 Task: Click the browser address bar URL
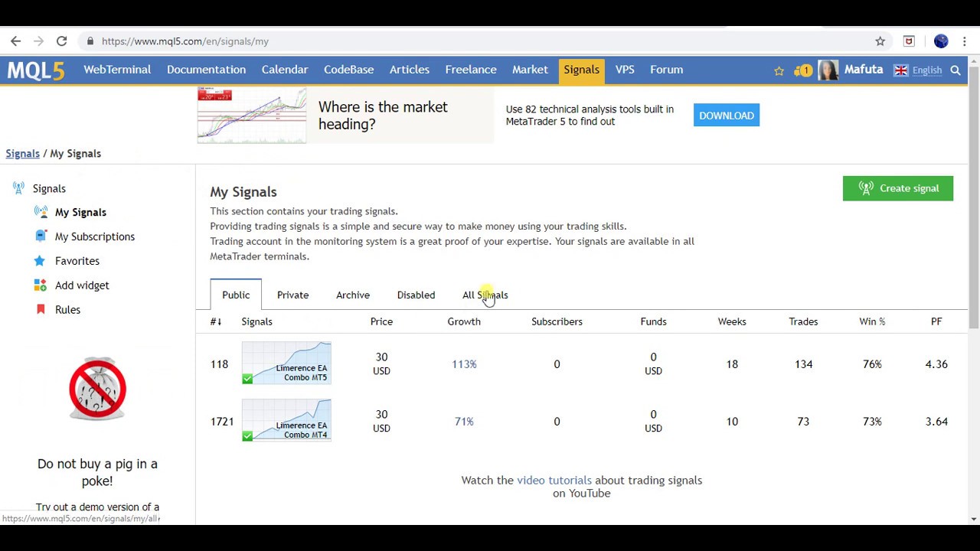click(x=185, y=41)
